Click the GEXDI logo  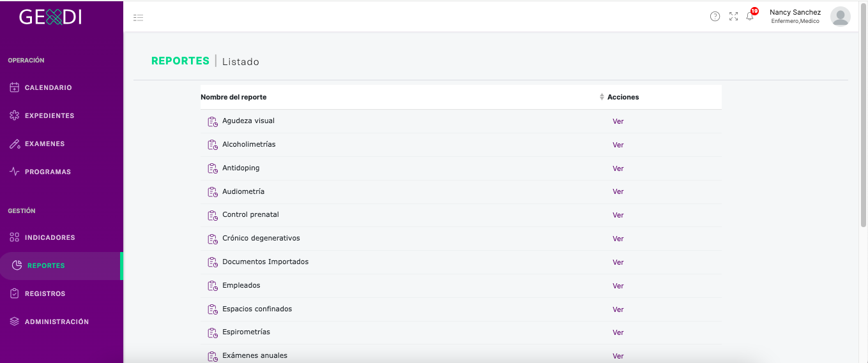pos(50,17)
